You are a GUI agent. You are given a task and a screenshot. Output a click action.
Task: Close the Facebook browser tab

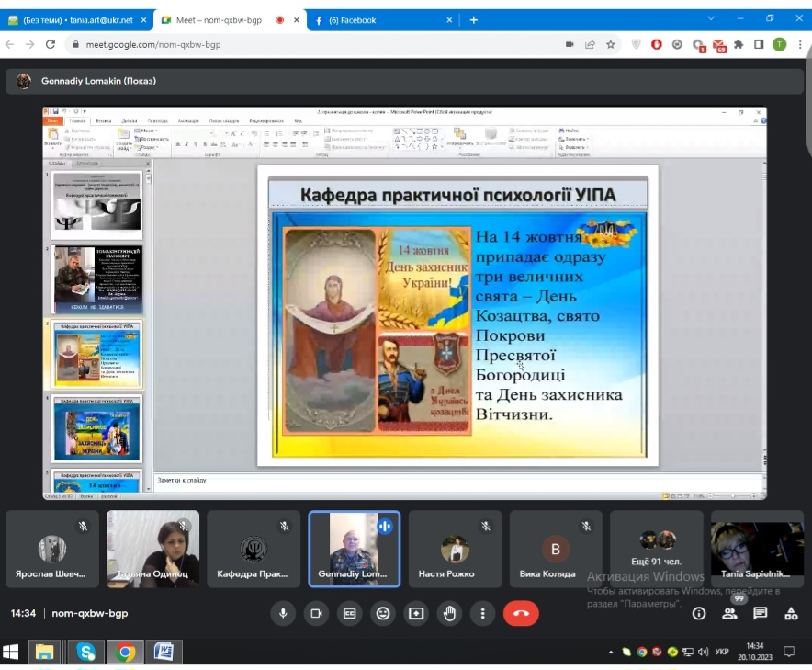pos(449,20)
